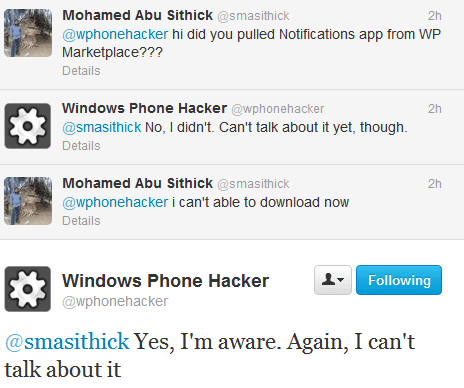The image size is (464, 388).
Task: Click the large Windows Phone Hacker gear avatar
Action: pyautogui.click(x=28, y=289)
